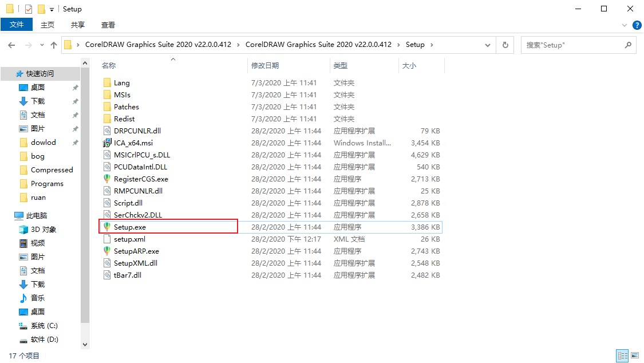The height and width of the screenshot is (363, 644).
Task: Click the tBar7.dll file icon
Action: click(107, 275)
